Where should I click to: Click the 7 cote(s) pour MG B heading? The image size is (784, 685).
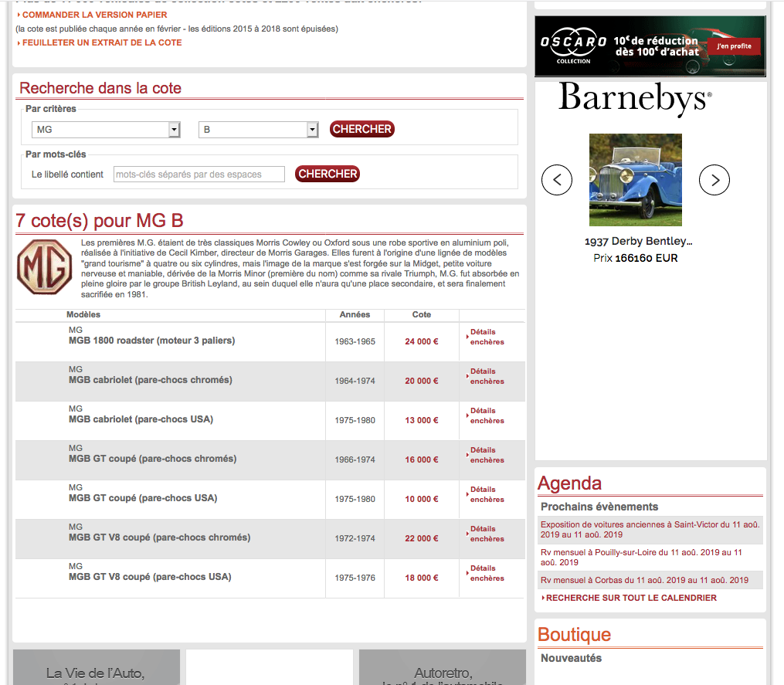pos(100,221)
